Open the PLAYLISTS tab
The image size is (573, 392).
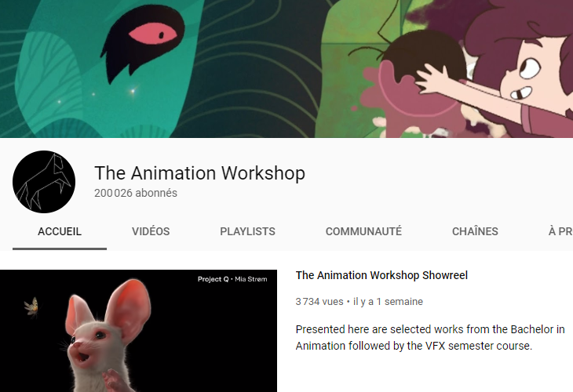click(x=247, y=231)
